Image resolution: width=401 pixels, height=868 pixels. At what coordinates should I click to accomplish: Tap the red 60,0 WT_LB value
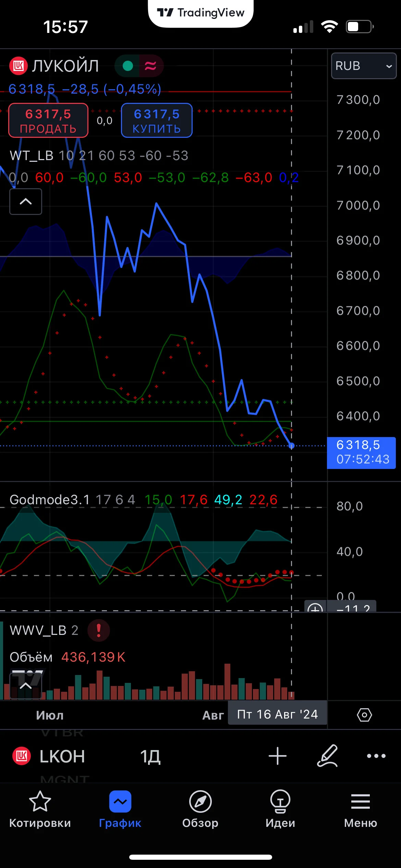pos(49,178)
